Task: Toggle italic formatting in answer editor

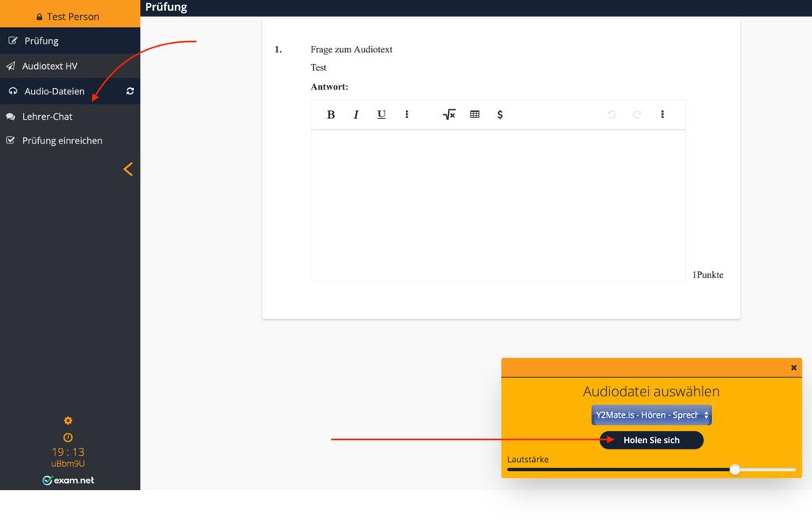Action: coord(356,115)
